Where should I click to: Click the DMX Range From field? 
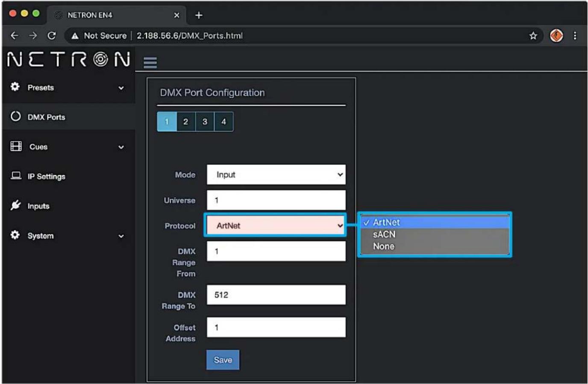click(276, 251)
